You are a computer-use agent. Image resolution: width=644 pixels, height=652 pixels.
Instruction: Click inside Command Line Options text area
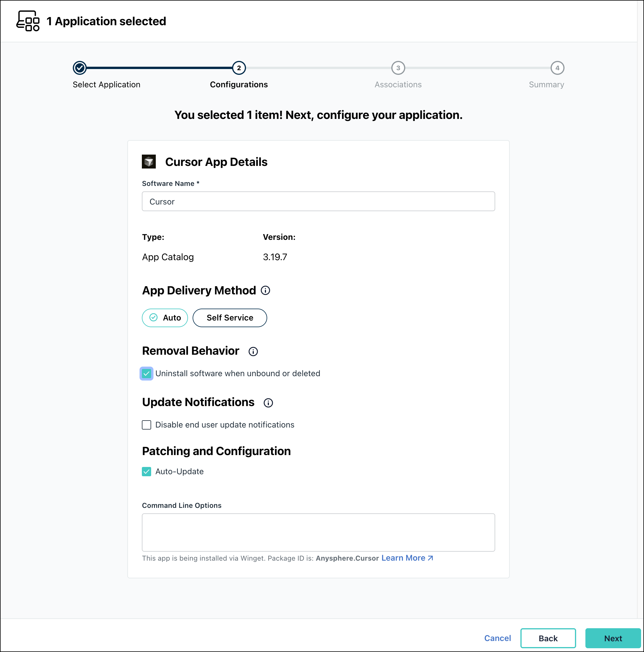point(318,533)
